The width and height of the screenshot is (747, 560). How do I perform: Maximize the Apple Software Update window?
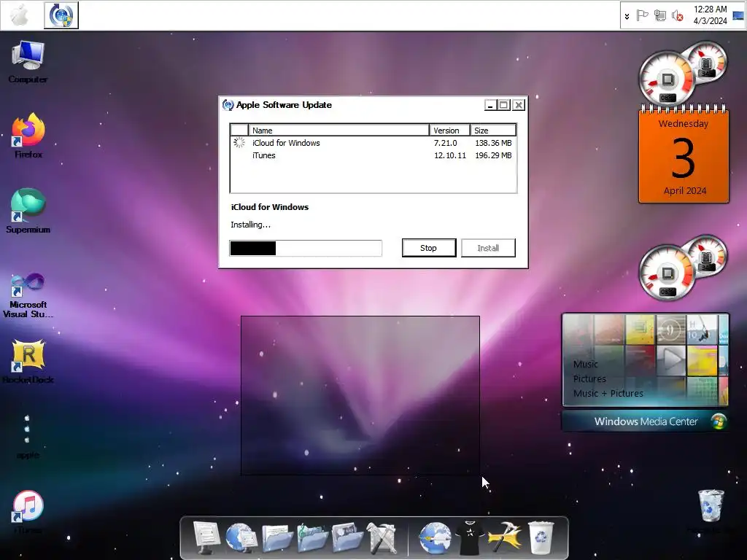point(504,105)
